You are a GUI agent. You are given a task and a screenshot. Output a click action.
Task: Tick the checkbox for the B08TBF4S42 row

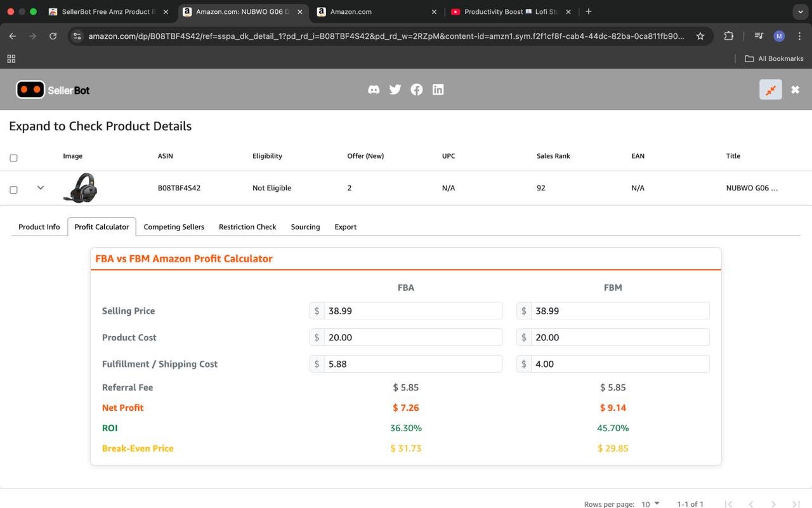pyautogui.click(x=13, y=189)
